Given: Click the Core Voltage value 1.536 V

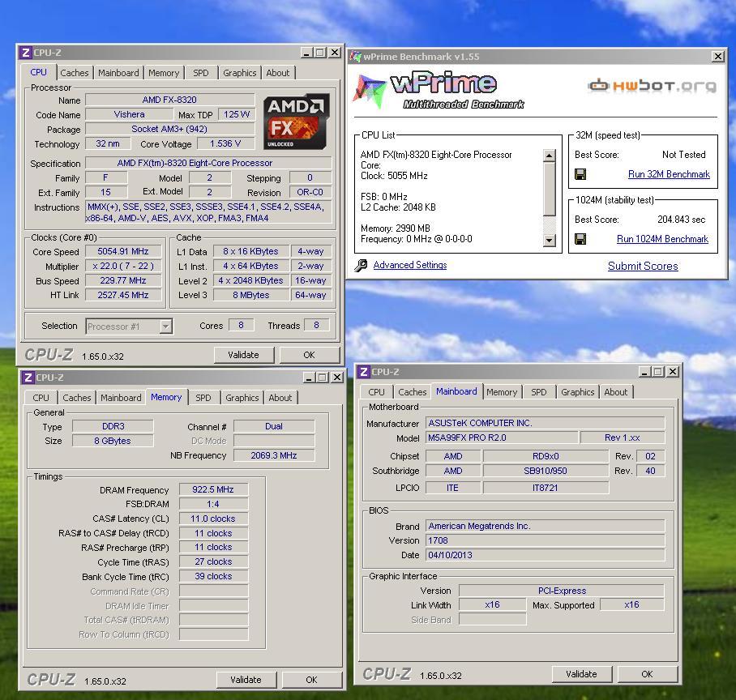Looking at the screenshot, I should pyautogui.click(x=225, y=143).
